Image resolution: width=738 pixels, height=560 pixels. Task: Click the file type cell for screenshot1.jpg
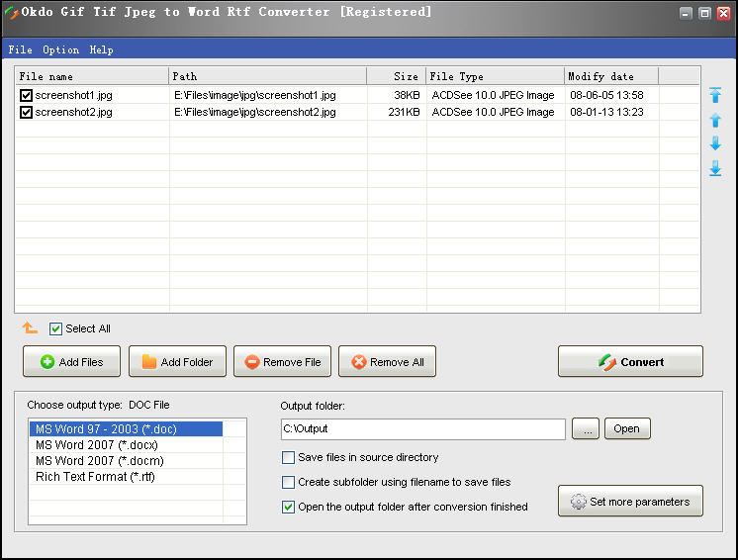[494, 96]
